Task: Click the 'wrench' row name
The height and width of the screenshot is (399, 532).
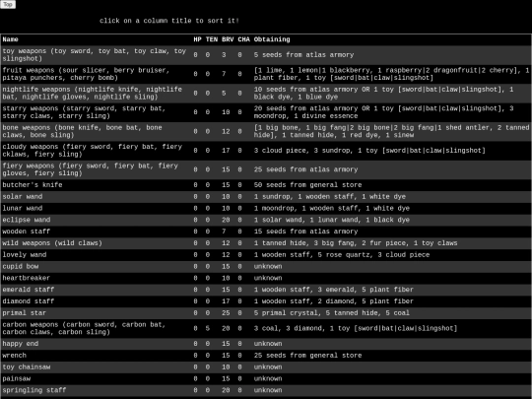Action: [14, 356]
